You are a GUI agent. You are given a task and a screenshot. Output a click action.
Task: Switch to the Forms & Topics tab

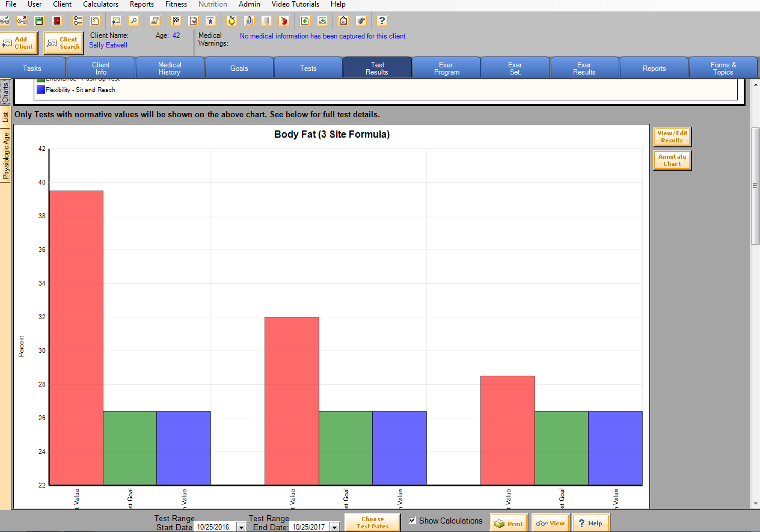click(x=723, y=68)
